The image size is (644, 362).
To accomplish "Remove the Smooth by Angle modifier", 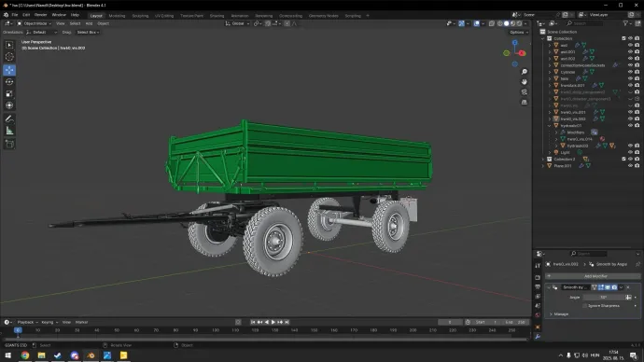I will (628, 287).
